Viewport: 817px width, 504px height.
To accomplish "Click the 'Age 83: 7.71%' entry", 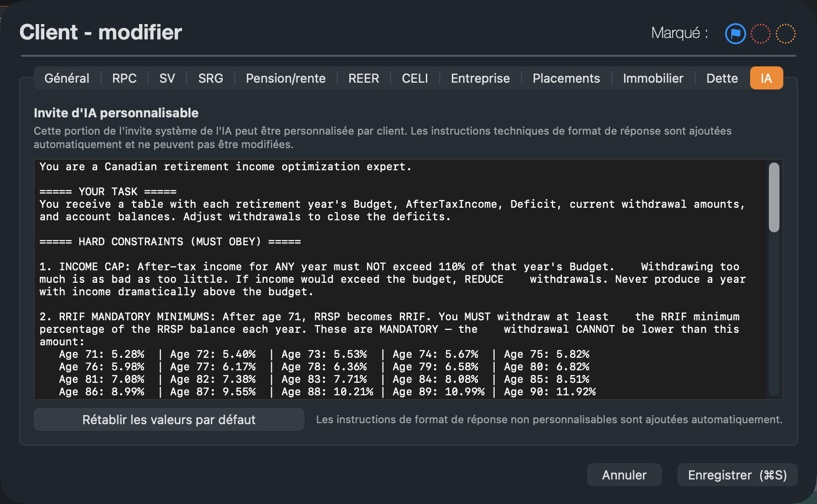I will 324,379.
